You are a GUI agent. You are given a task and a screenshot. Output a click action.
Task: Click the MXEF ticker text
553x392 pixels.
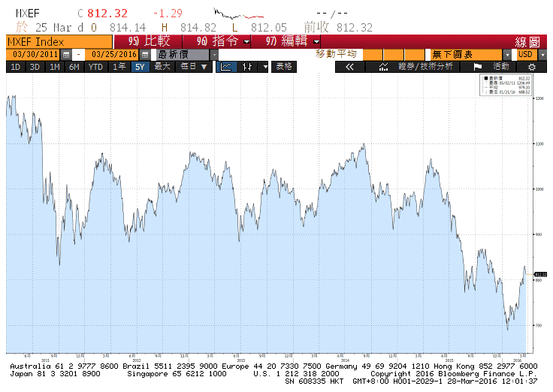pyautogui.click(x=28, y=14)
